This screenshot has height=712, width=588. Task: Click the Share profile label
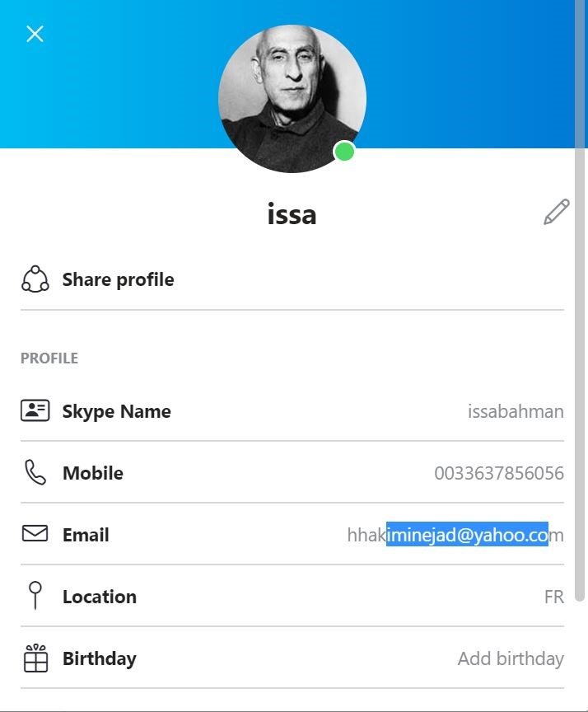tap(118, 280)
